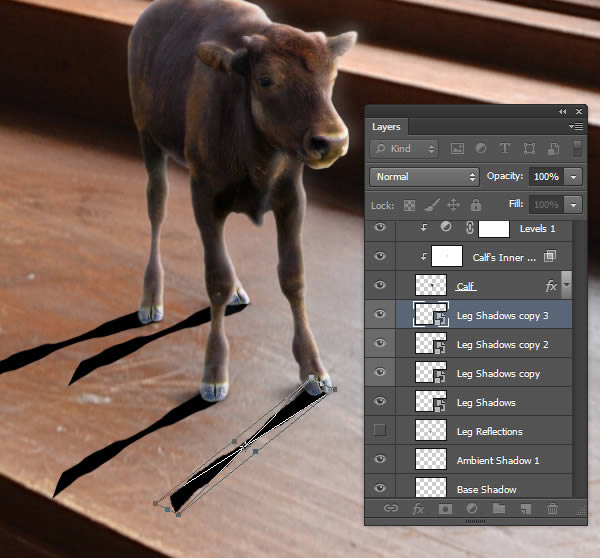Viewport: 600px width, 558px height.
Task: Select the Levels 1 layer name
Action: click(537, 229)
